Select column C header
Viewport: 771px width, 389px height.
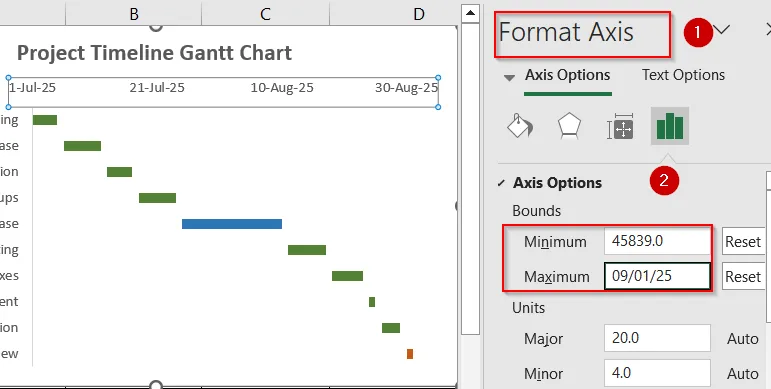tap(266, 13)
